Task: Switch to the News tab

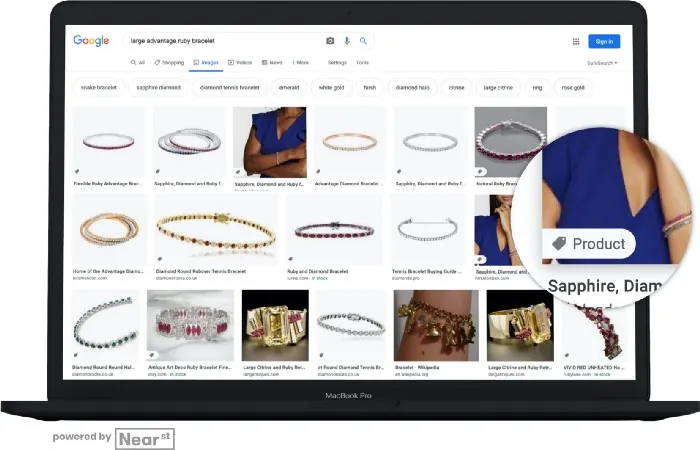Action: click(272, 62)
